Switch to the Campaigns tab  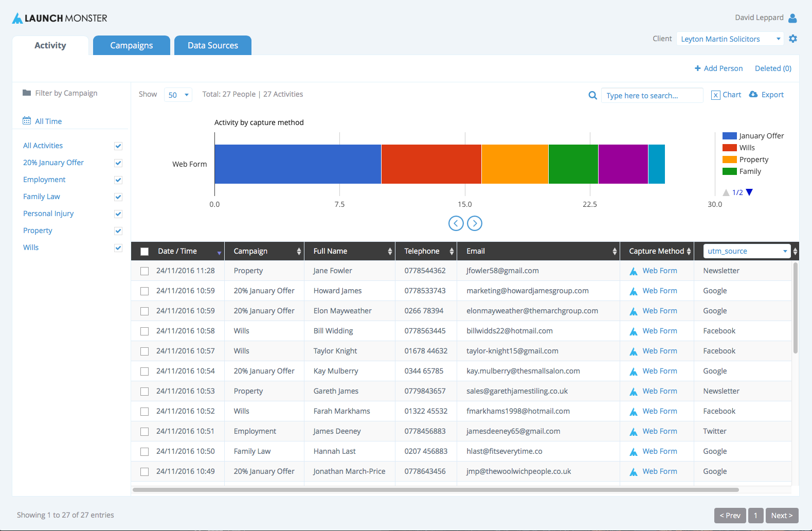(x=132, y=45)
